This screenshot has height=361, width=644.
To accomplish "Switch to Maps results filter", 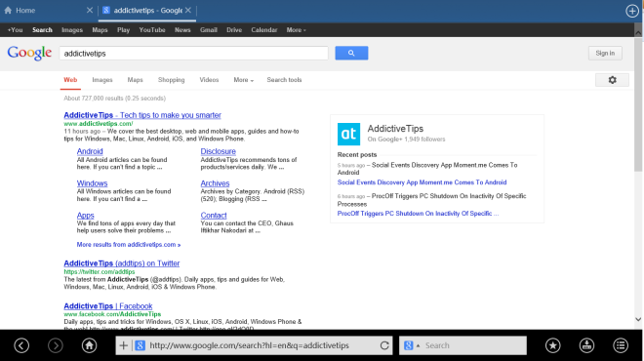I will point(135,80).
